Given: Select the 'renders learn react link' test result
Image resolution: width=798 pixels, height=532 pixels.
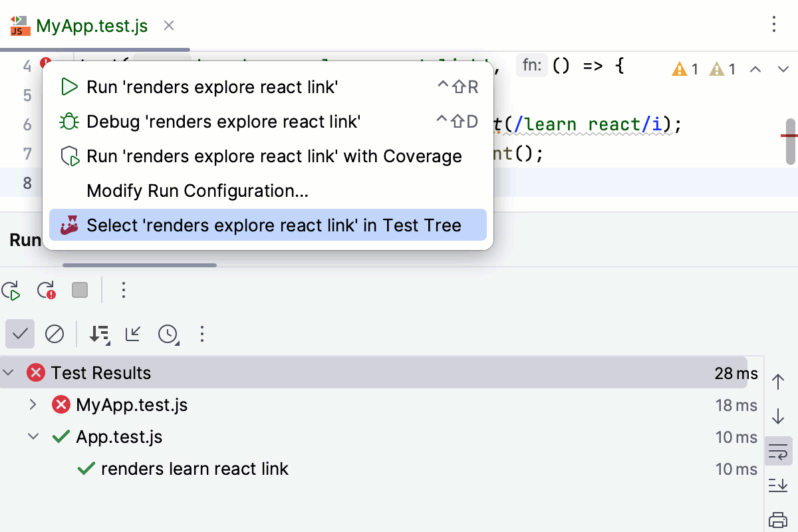Looking at the screenshot, I should tap(194, 469).
